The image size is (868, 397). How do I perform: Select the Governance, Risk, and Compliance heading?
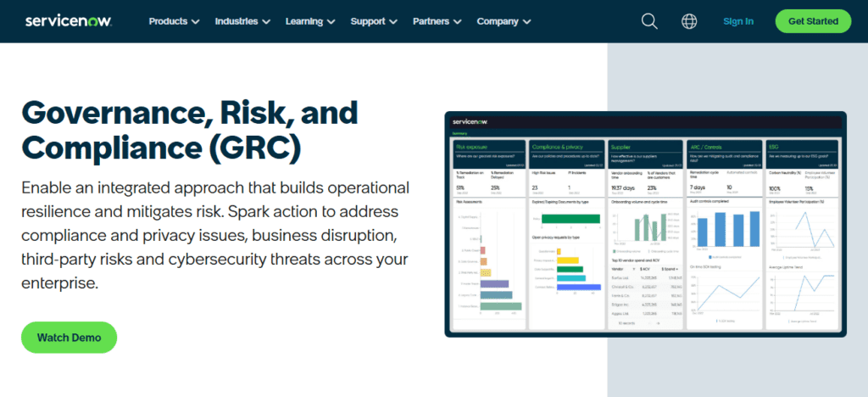coord(190,131)
